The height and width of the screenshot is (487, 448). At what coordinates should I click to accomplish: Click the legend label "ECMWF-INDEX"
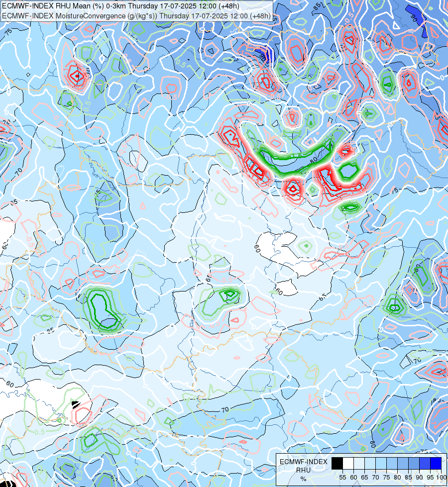click(304, 462)
